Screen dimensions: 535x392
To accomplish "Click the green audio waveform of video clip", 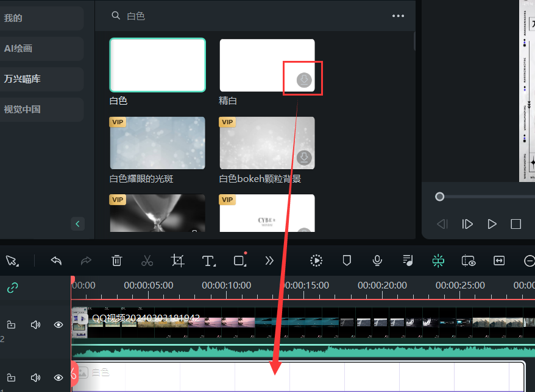I will pyautogui.click(x=303, y=351).
